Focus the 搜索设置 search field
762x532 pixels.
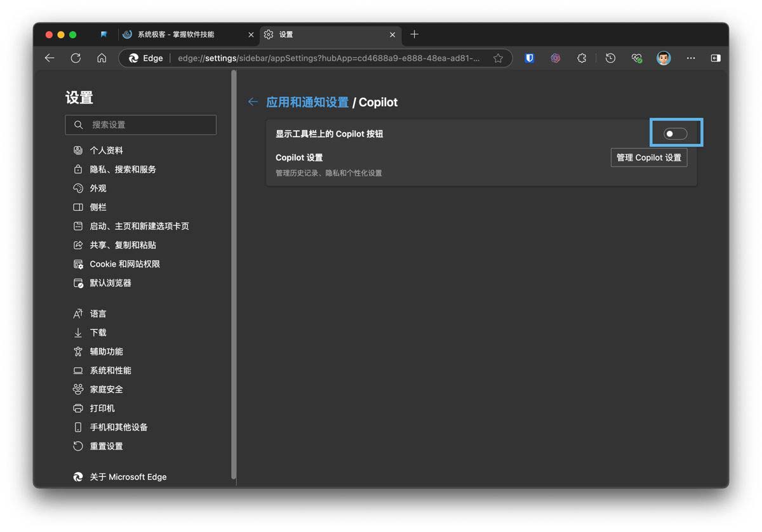[140, 125]
